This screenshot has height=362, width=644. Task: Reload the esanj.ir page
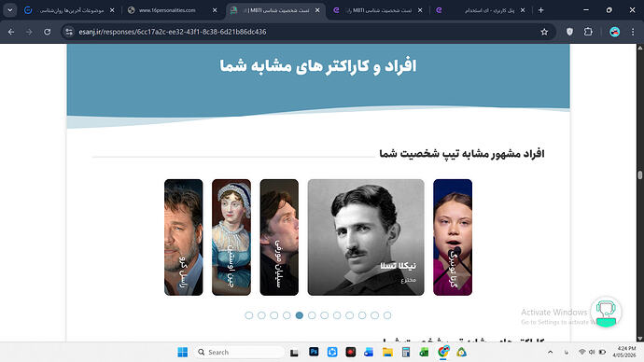[48, 32]
